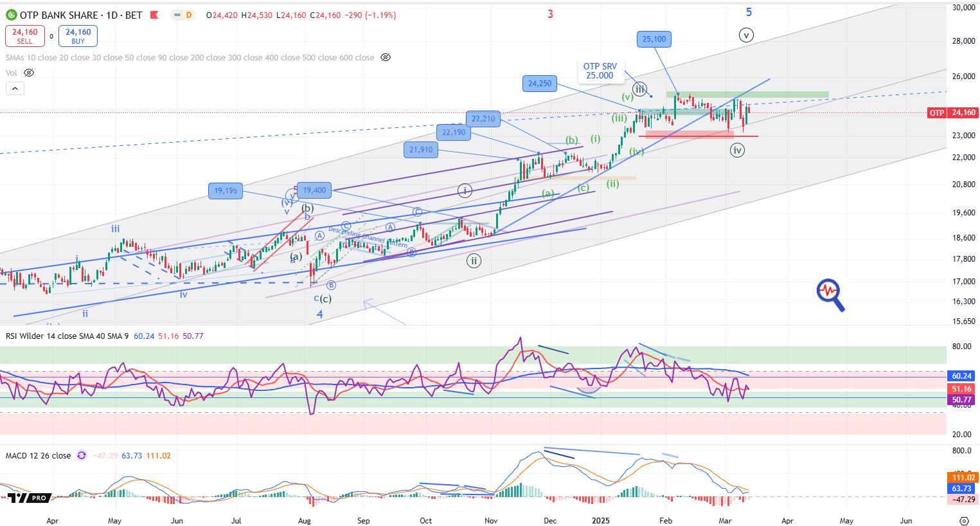Screen dimensions: 980x526
Task: Click the red OTP 24,160 price scale tag
Action: click(x=952, y=113)
